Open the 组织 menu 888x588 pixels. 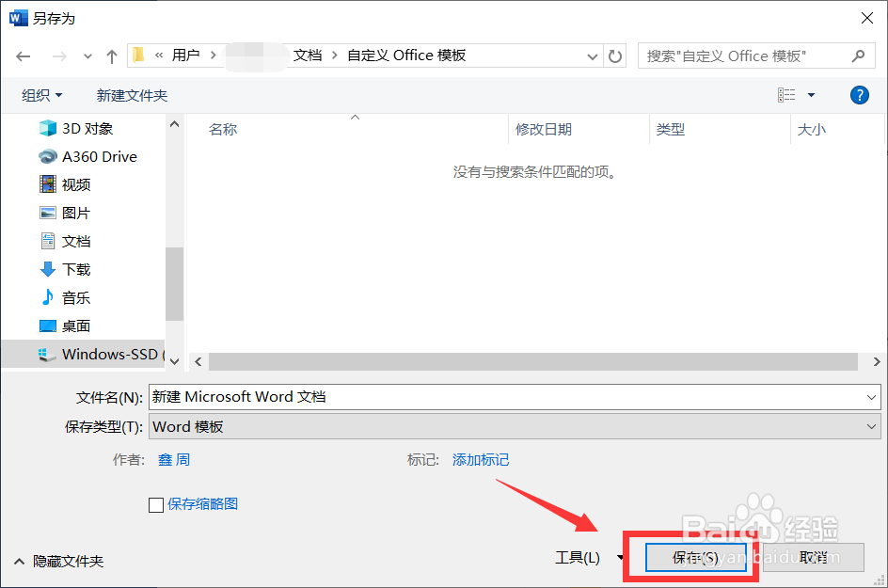click(42, 95)
